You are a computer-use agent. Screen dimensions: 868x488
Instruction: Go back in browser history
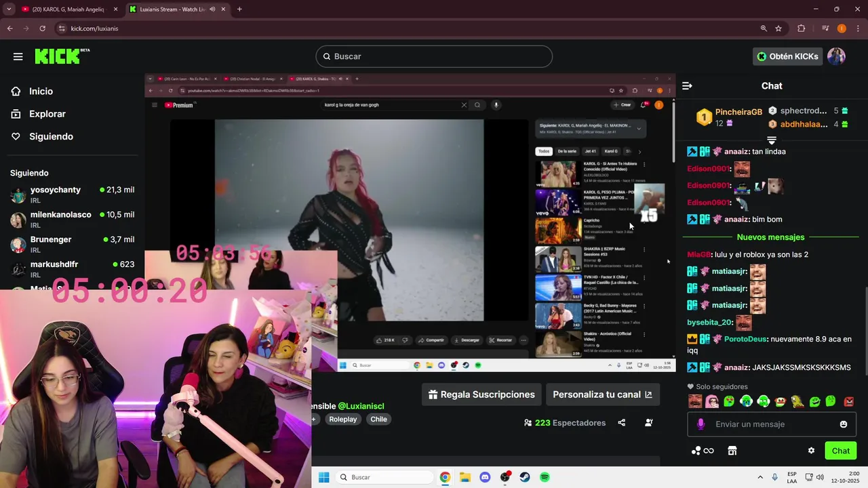pos(10,28)
